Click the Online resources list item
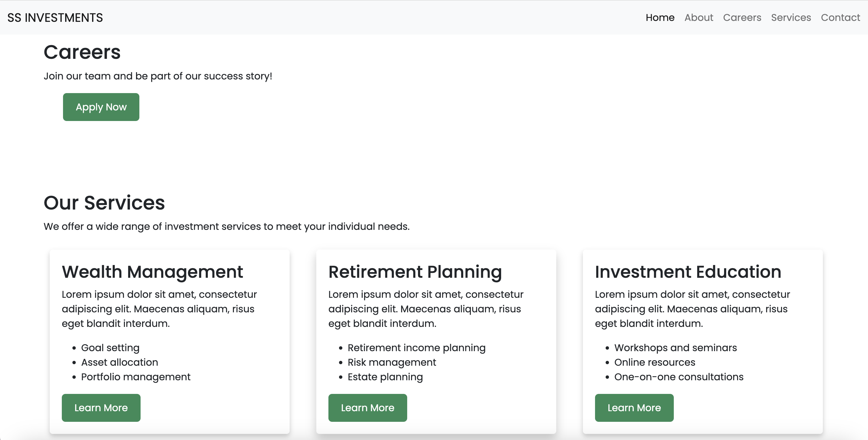The height and width of the screenshot is (440, 868). point(654,362)
